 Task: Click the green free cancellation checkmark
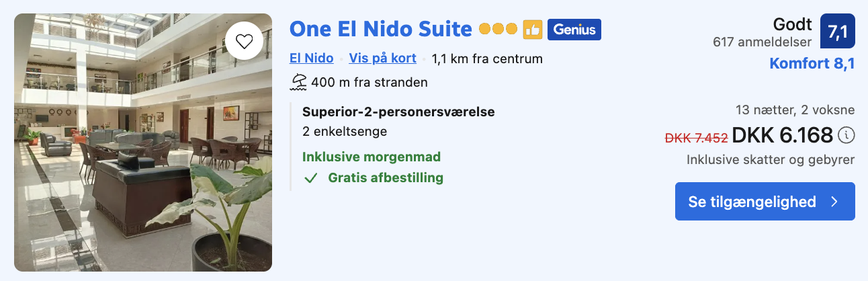(310, 178)
